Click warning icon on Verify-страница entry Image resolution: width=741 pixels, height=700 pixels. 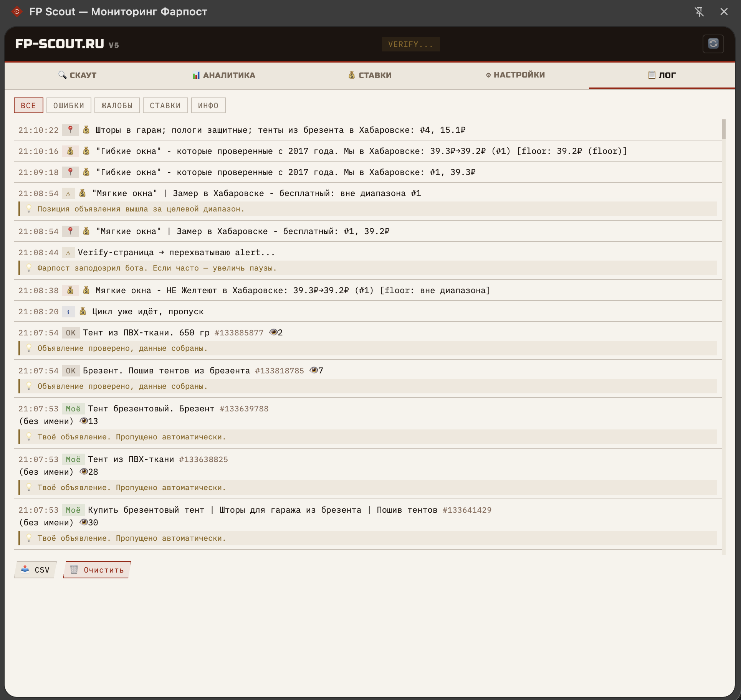(x=68, y=253)
